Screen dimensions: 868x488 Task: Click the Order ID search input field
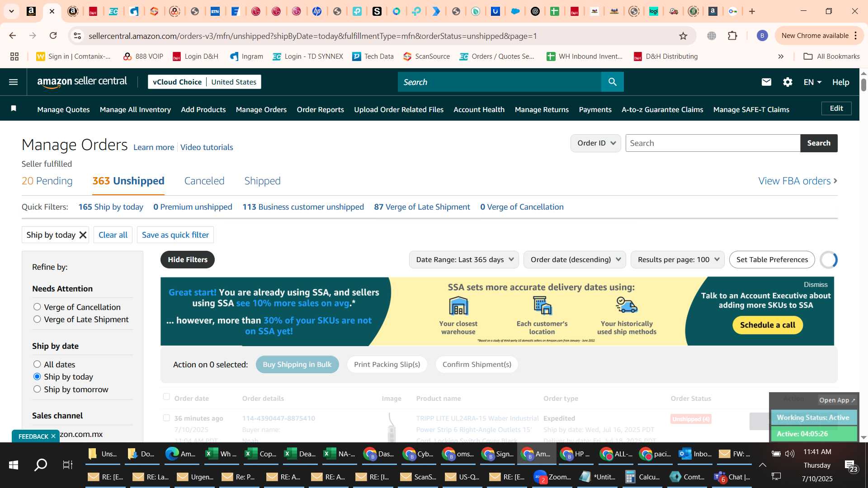point(712,143)
